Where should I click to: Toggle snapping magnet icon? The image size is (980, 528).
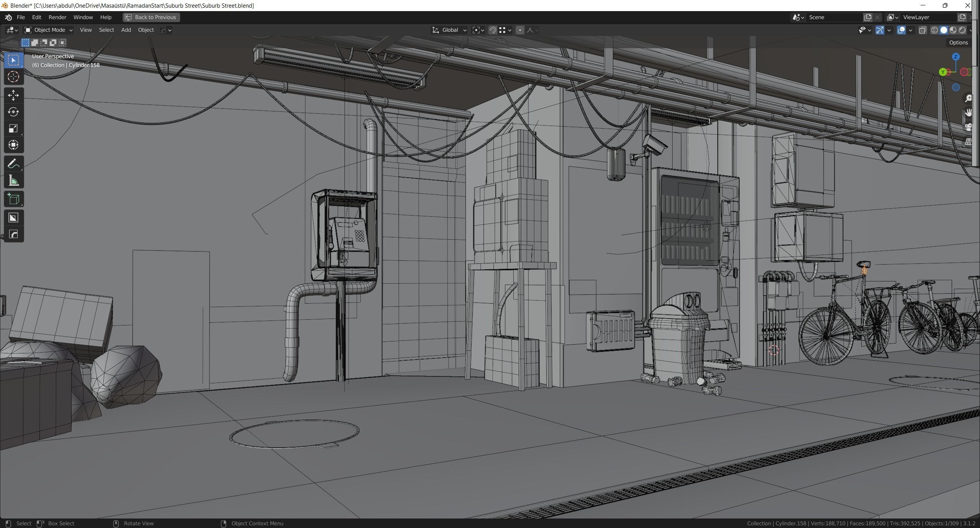(x=493, y=30)
